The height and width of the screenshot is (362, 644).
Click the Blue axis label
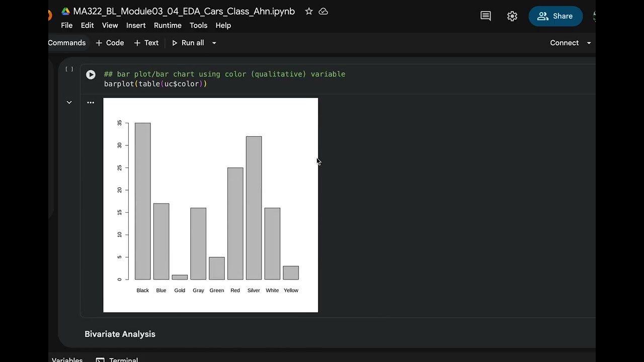[161, 290]
